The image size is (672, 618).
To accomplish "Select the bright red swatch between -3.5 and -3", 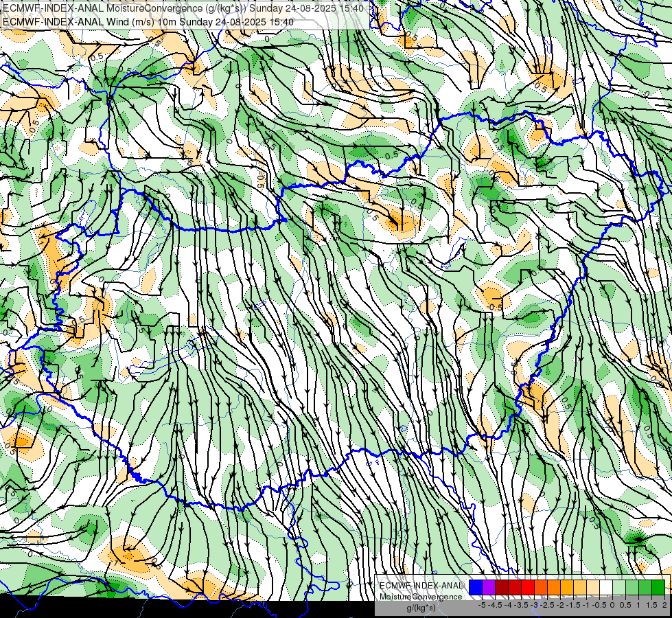I will tap(528, 588).
